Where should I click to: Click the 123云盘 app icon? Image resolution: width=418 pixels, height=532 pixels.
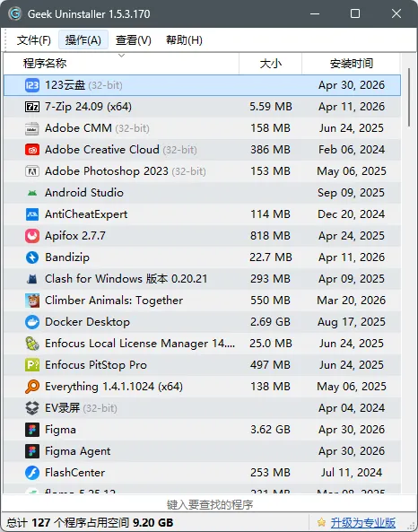32,85
